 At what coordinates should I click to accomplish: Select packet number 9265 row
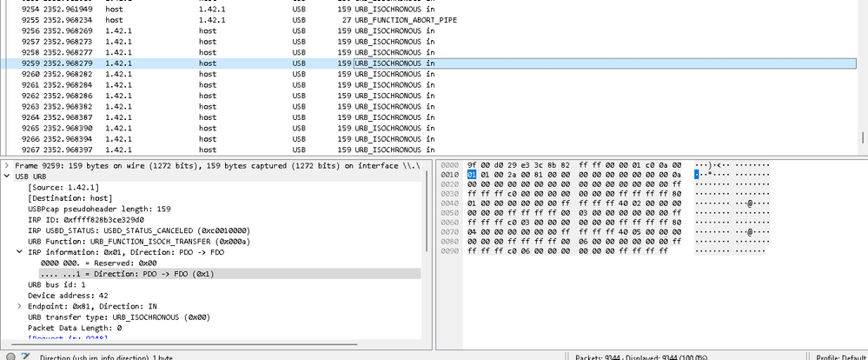click(x=428, y=128)
